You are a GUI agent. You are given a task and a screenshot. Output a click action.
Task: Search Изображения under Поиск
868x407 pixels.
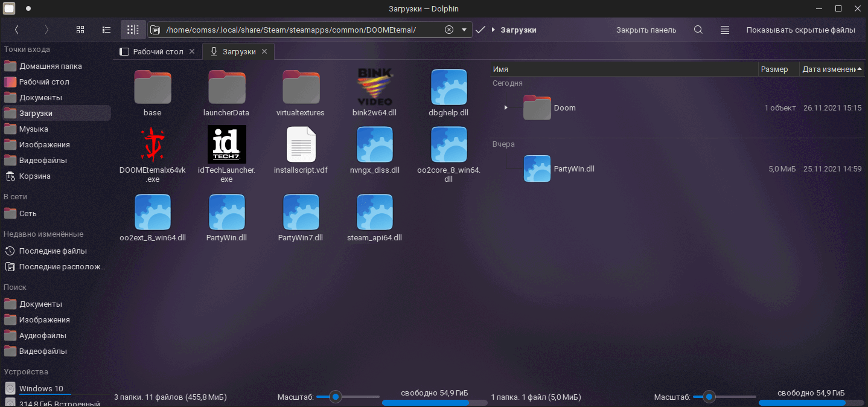56,320
